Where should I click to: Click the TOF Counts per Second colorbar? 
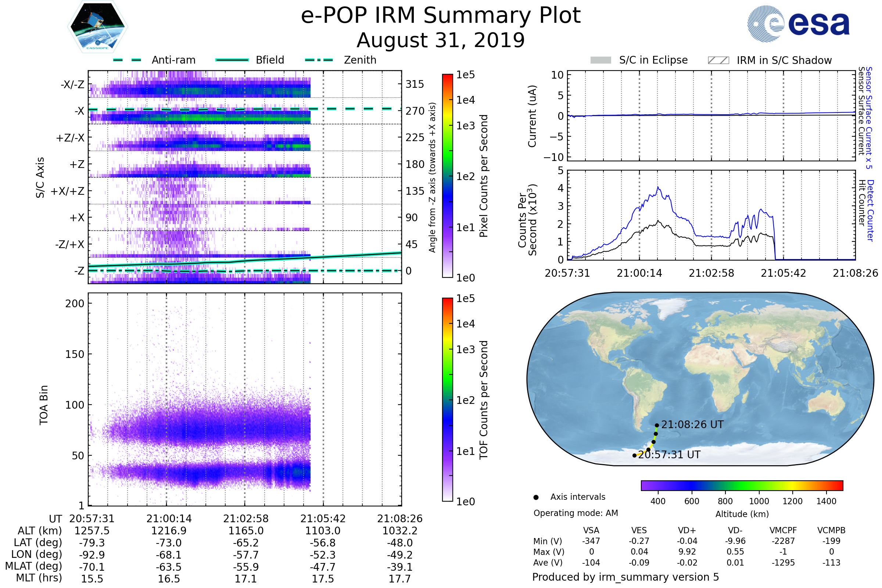pos(447,399)
